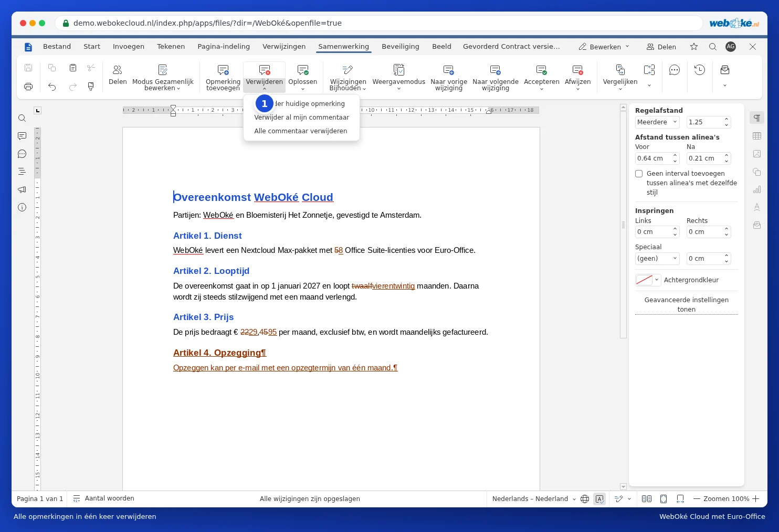Click the line spacing value field 1.25
The width and height of the screenshot is (779, 532).
pyautogui.click(x=705, y=122)
